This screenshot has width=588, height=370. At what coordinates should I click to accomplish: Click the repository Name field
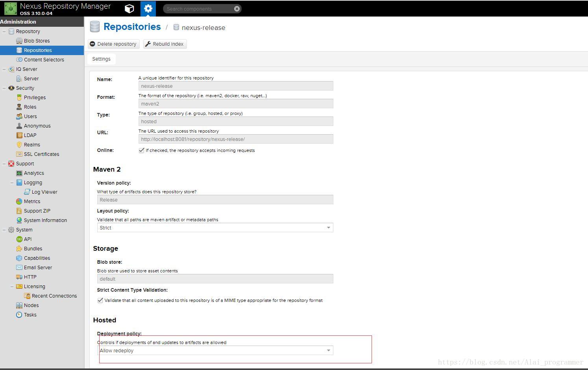coord(236,86)
